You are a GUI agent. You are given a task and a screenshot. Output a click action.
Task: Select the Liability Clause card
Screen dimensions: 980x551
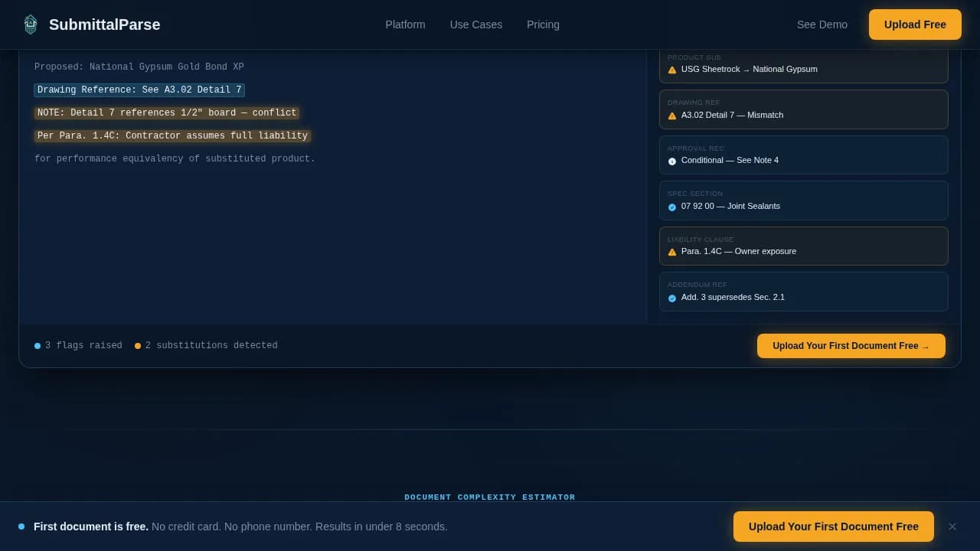(x=804, y=246)
